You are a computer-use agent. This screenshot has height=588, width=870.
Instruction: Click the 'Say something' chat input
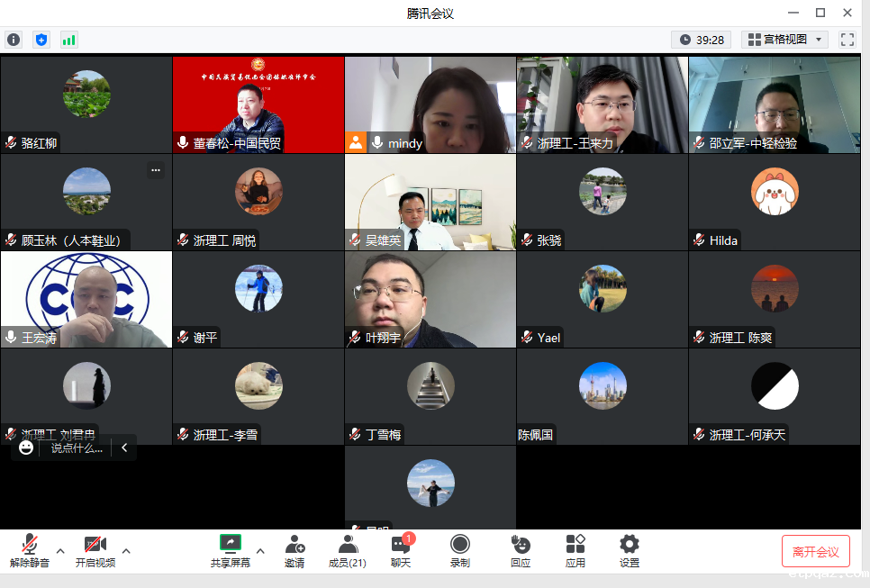[76, 448]
